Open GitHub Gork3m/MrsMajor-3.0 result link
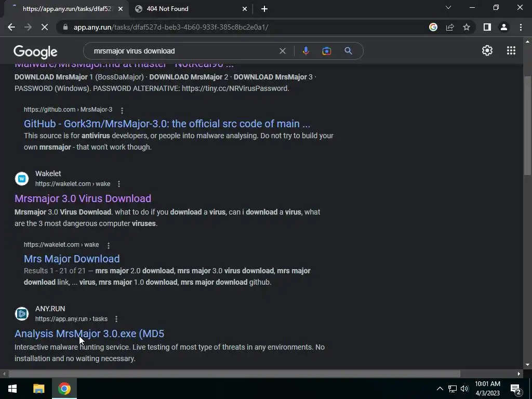Screen dimensions: 532x399 tap(167, 124)
